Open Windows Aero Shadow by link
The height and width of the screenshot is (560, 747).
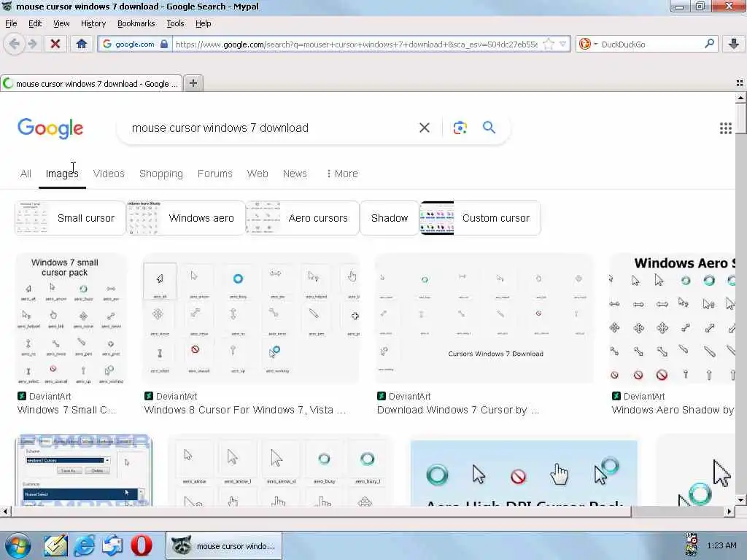[x=673, y=410]
